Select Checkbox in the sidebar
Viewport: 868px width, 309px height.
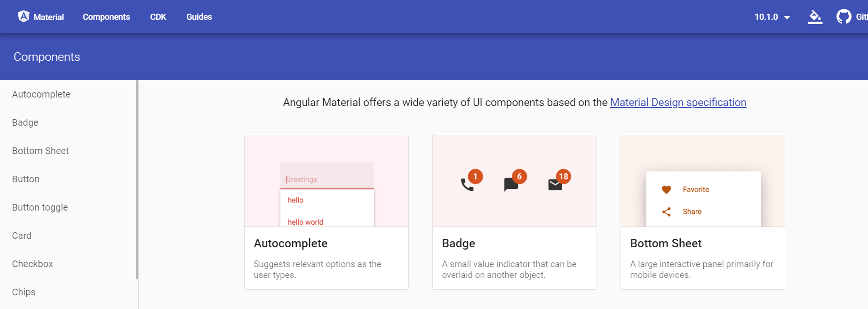tap(32, 264)
